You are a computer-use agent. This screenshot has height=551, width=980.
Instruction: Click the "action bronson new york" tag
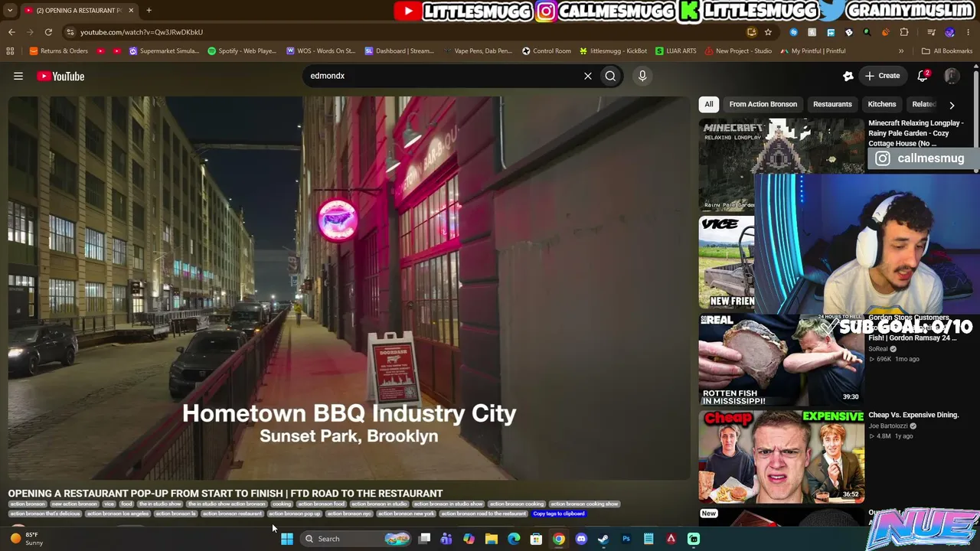[406, 514]
